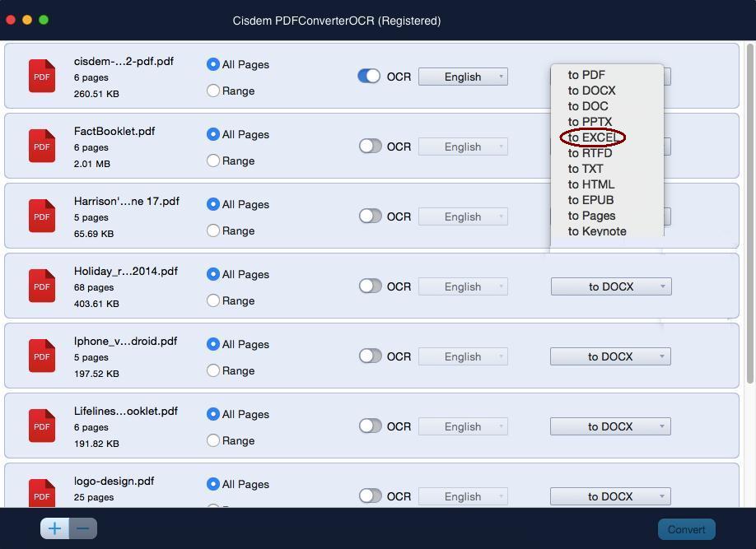Click the Convert button

686,529
